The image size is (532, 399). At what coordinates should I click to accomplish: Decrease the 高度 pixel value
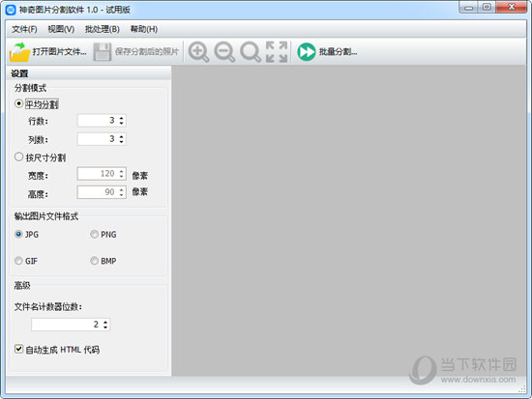point(122,195)
